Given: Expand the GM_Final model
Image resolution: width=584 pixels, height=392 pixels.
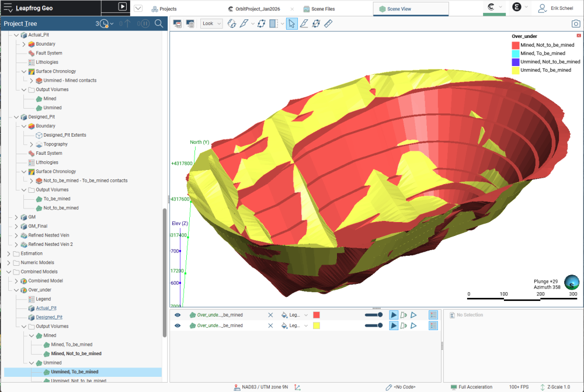Looking at the screenshot, I should 16,226.
